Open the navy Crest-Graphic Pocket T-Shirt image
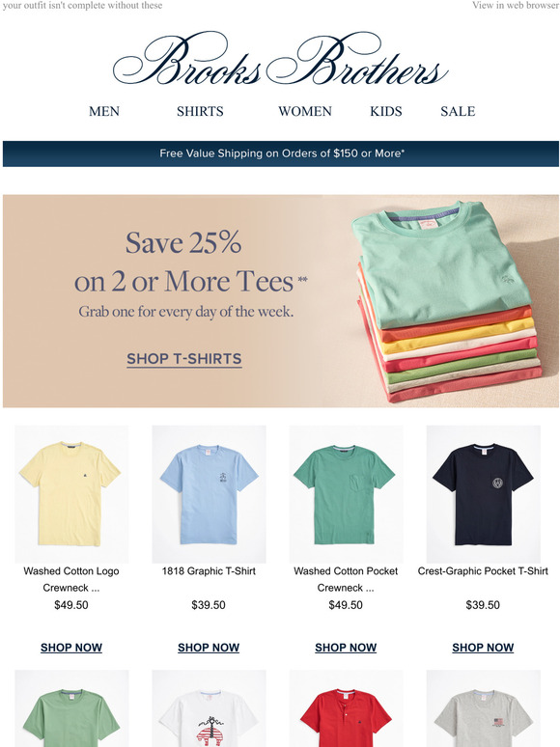This screenshot has width=560, height=747. coord(484,494)
